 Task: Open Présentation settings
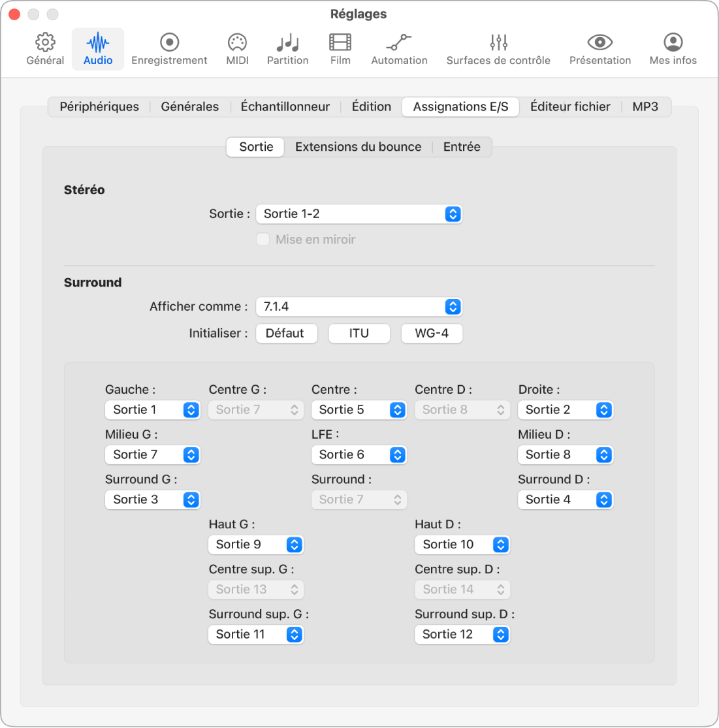[599, 48]
